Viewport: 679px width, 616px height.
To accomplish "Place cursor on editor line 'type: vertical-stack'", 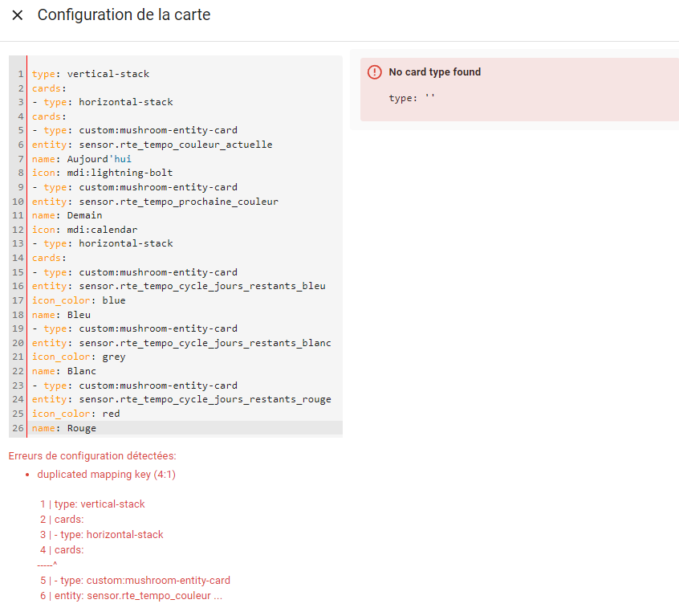I will point(90,74).
